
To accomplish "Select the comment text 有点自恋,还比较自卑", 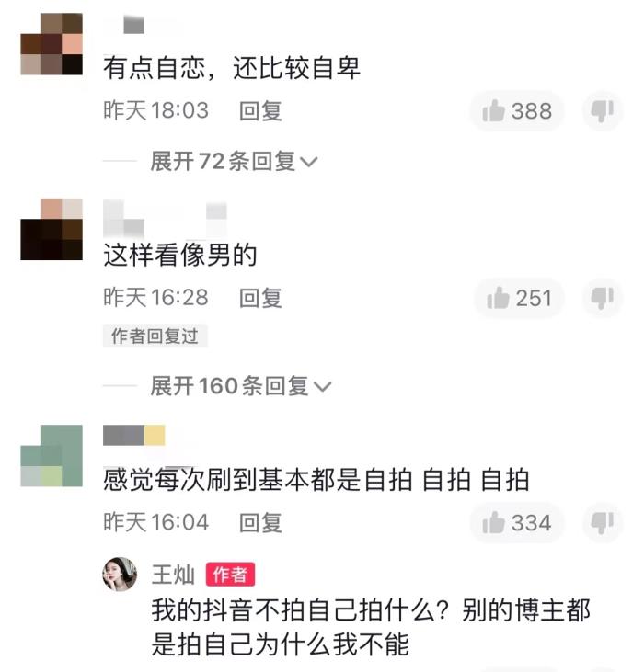I will [232, 68].
